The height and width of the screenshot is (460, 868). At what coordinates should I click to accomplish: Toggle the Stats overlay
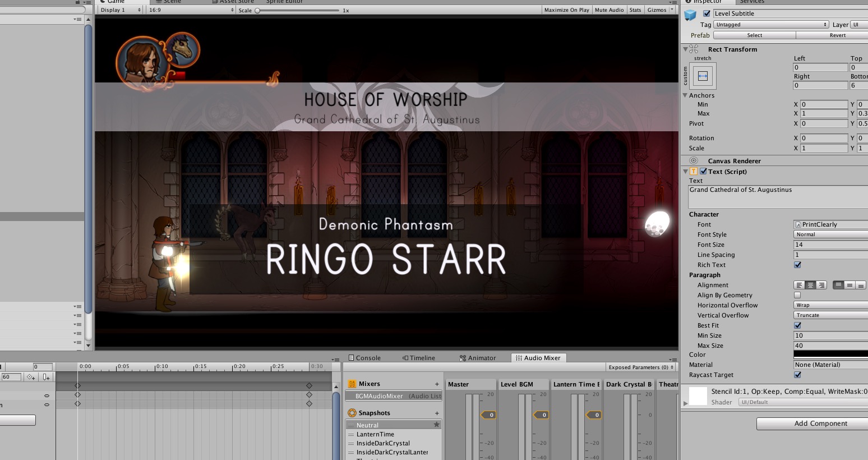click(635, 10)
